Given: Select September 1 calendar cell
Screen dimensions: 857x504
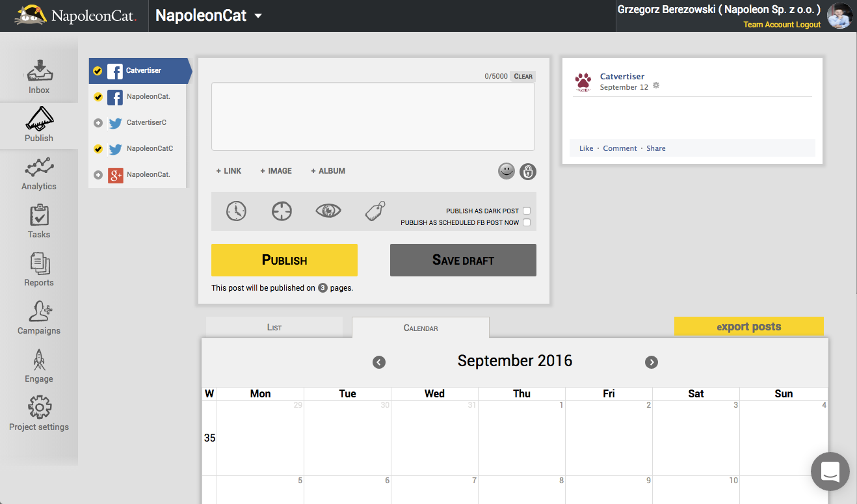Looking at the screenshot, I should 522,438.
